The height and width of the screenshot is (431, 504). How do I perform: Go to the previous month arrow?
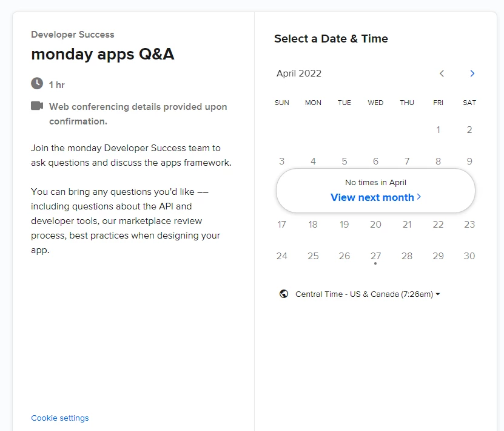tap(442, 73)
